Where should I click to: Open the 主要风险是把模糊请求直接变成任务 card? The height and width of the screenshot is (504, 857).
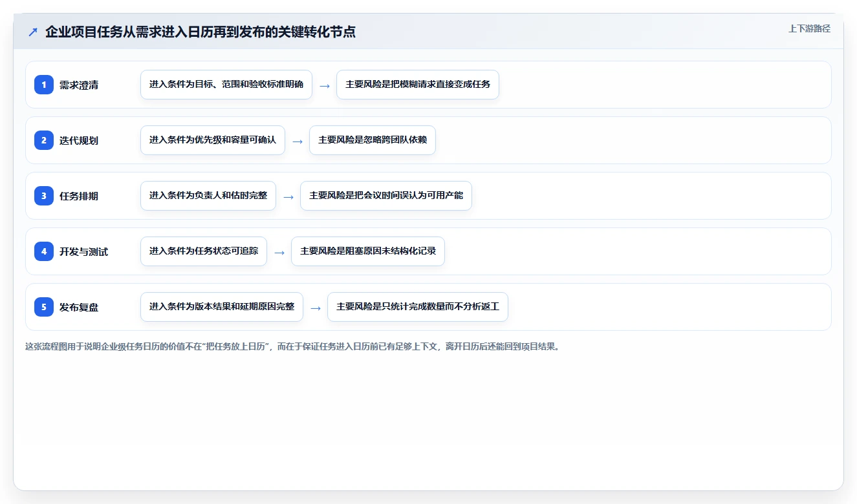point(418,85)
